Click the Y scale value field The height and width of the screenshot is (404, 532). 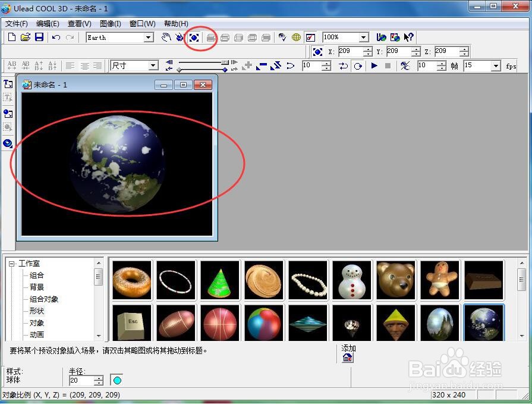coord(399,51)
